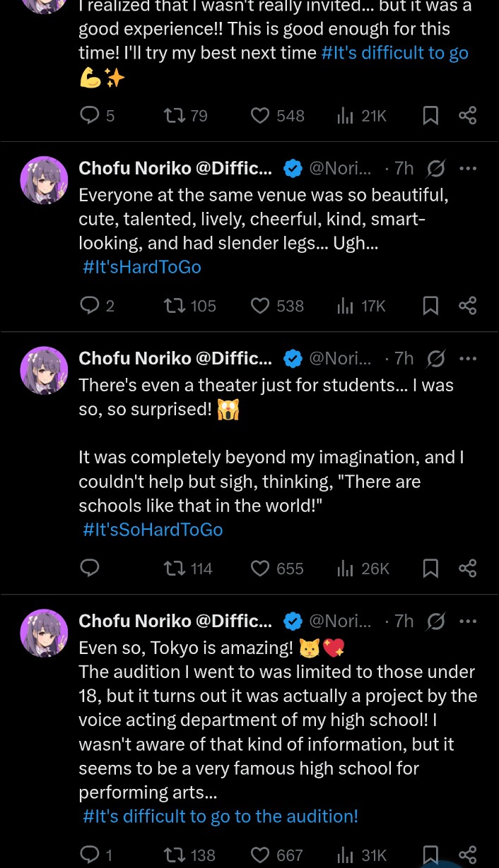This screenshot has height=868, width=499.
Task: Share the 'slender legs' tweet
Action: click(x=468, y=305)
